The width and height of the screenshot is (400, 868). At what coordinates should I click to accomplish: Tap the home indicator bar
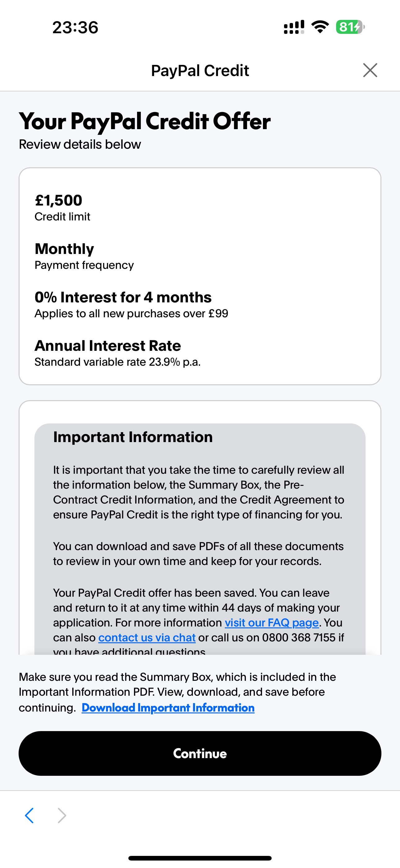click(200, 858)
